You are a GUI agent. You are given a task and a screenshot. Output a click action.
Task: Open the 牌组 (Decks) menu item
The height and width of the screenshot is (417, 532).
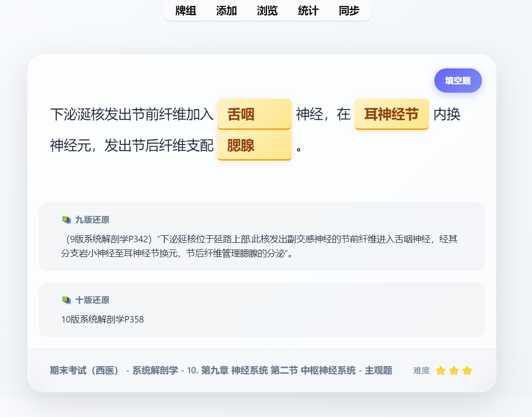click(186, 11)
